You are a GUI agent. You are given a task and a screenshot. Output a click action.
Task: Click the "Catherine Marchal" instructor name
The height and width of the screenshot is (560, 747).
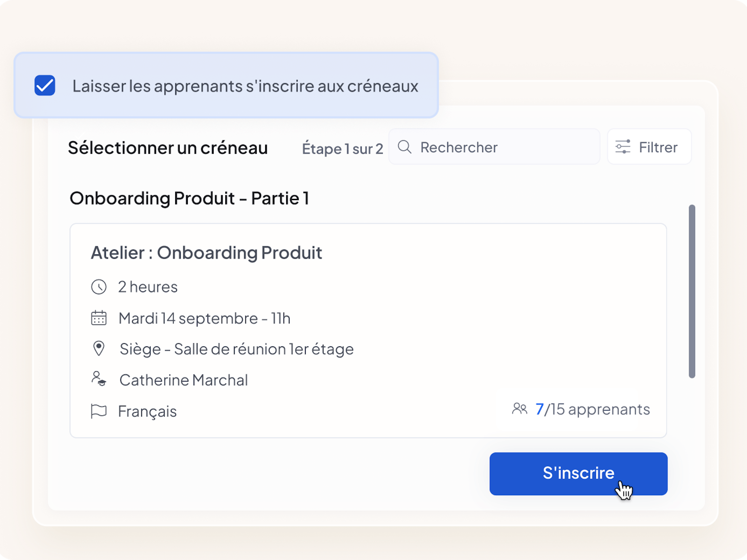(184, 380)
